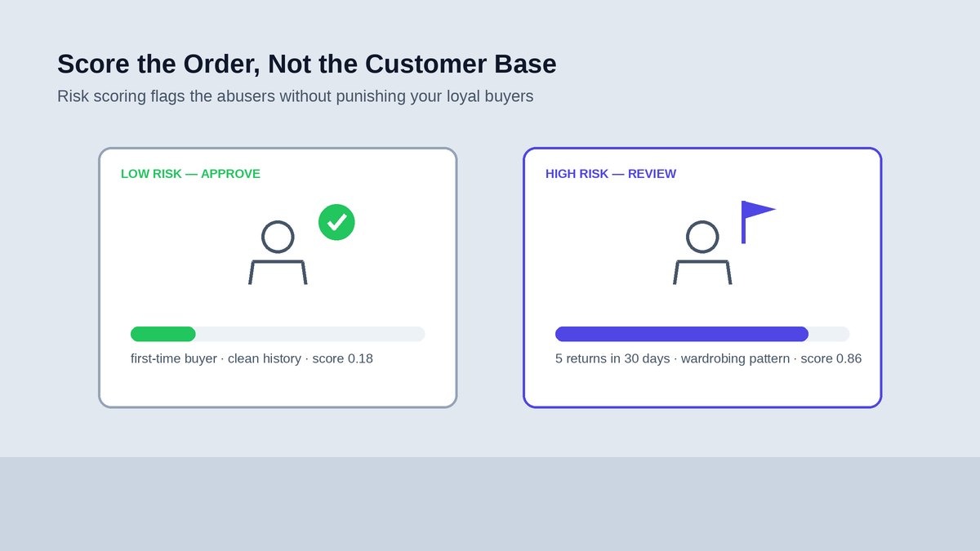This screenshot has height=551, width=980.
Task: Click the green checkmark approval badge
Action: (x=336, y=222)
